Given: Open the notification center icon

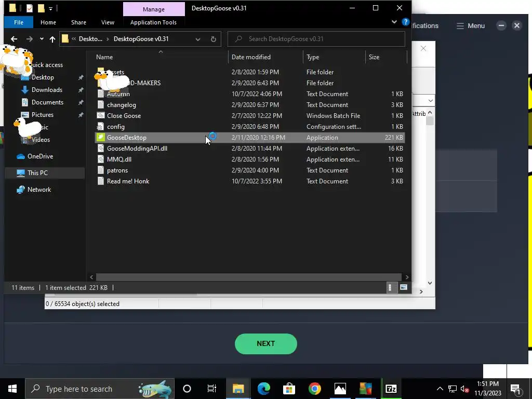Looking at the screenshot, I should coord(516,389).
